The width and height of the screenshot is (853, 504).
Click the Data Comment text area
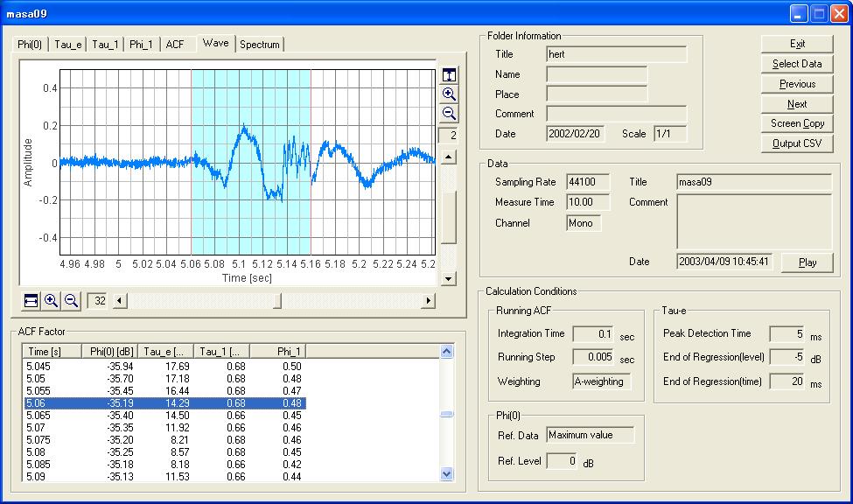click(754, 221)
